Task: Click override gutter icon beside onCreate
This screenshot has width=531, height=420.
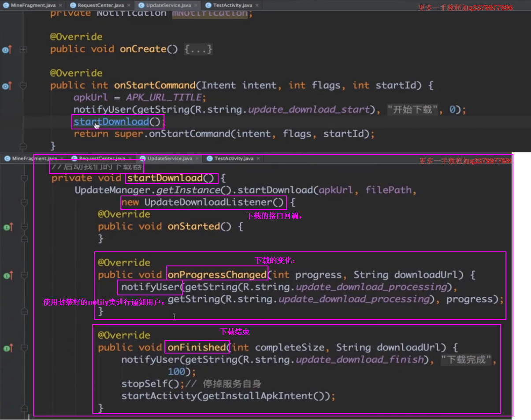Action: point(7,50)
